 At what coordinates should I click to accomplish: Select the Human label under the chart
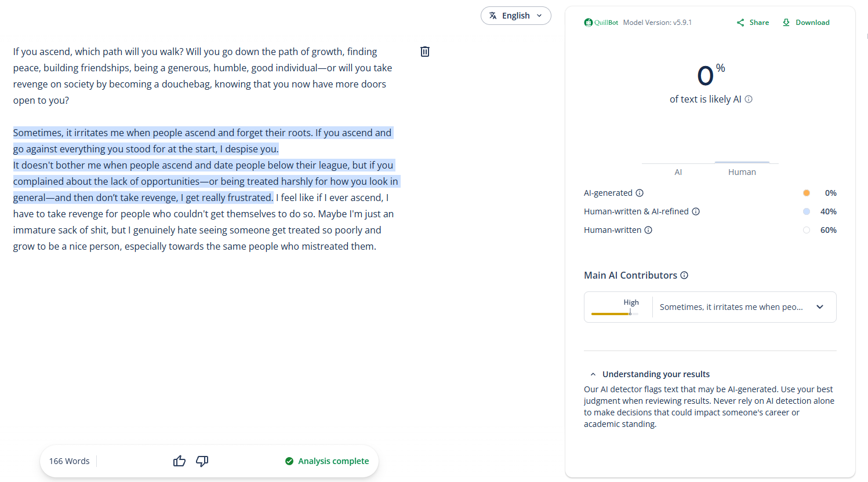point(742,172)
